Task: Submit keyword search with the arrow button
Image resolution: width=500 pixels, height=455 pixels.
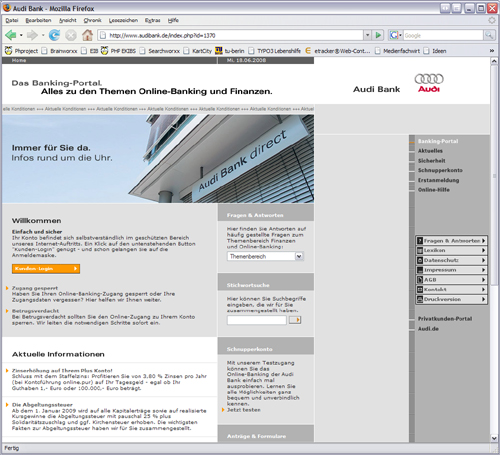Action: pyautogui.click(x=295, y=320)
